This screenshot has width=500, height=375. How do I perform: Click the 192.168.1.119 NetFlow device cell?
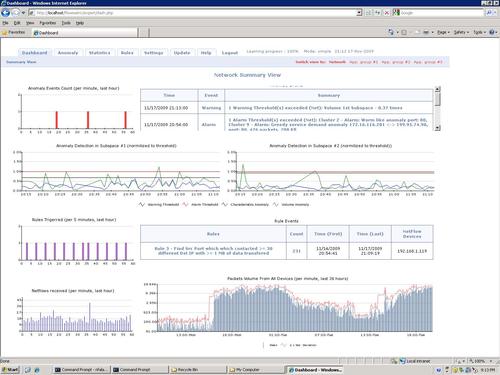point(412,251)
